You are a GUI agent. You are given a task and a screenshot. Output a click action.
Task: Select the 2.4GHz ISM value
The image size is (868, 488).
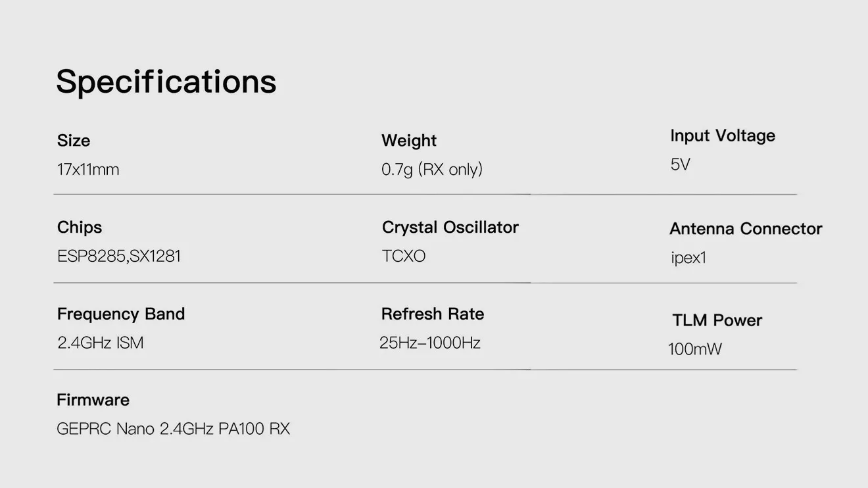tap(101, 343)
